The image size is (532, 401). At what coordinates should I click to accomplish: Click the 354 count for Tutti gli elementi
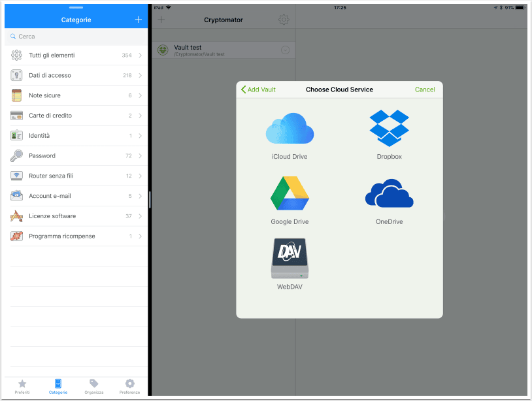(127, 56)
